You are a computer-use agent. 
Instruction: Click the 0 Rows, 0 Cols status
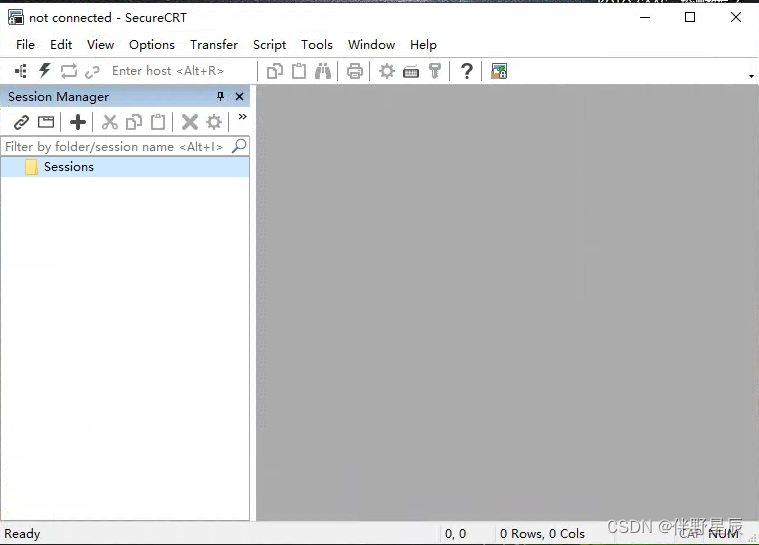542,534
